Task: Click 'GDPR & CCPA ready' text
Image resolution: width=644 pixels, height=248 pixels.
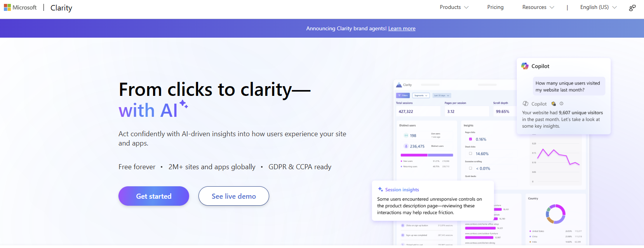Action: (300, 167)
